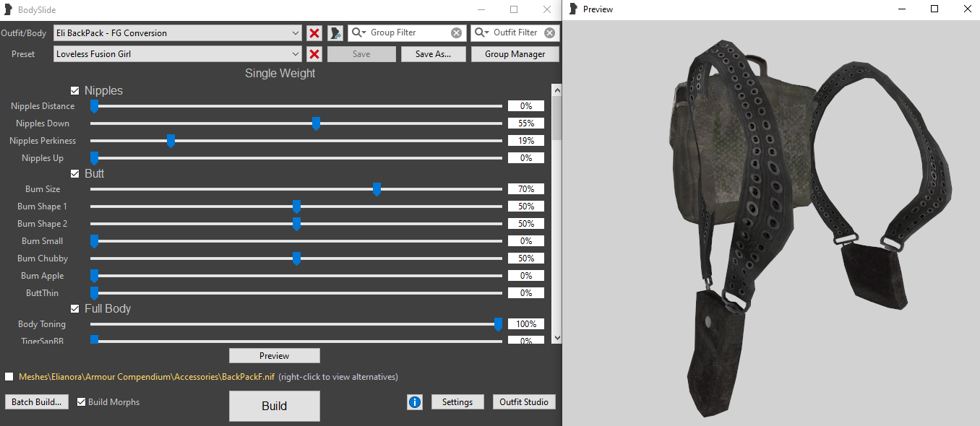Open Settings
This screenshot has width=980, height=426.
click(x=457, y=401)
